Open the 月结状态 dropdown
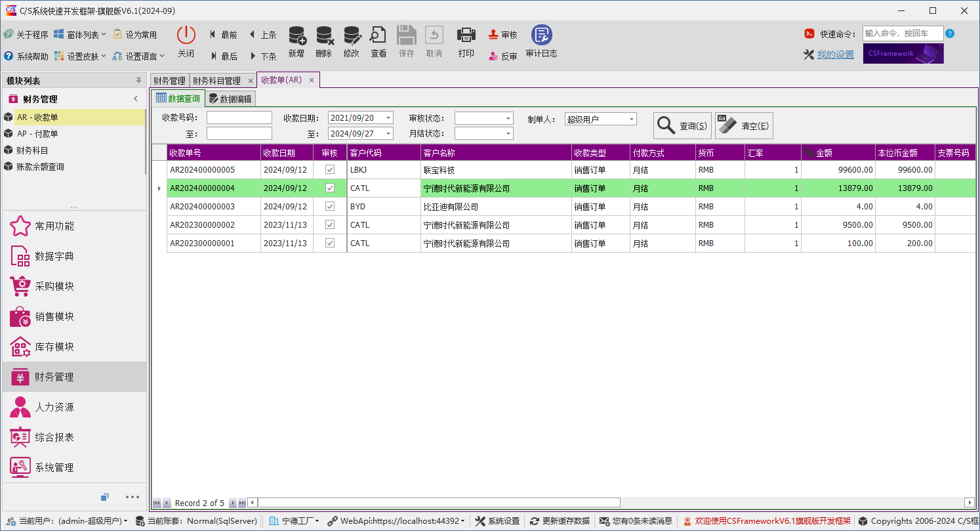 click(x=508, y=134)
